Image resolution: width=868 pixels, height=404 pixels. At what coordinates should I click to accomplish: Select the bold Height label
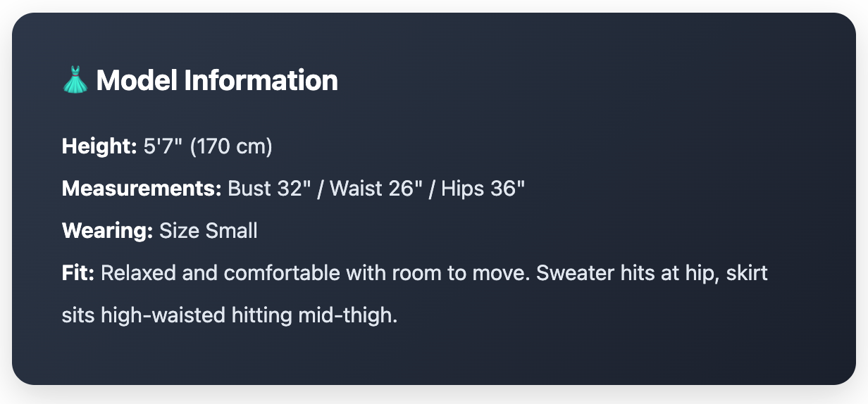(99, 146)
